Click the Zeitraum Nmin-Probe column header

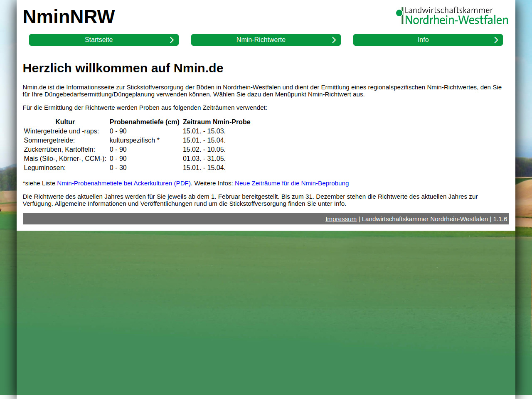[x=216, y=122]
